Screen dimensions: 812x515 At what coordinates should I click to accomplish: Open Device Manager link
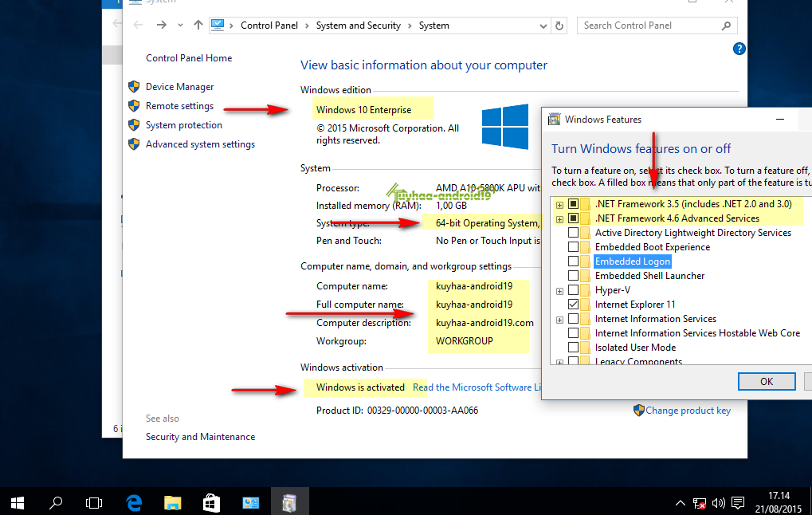[x=180, y=87]
